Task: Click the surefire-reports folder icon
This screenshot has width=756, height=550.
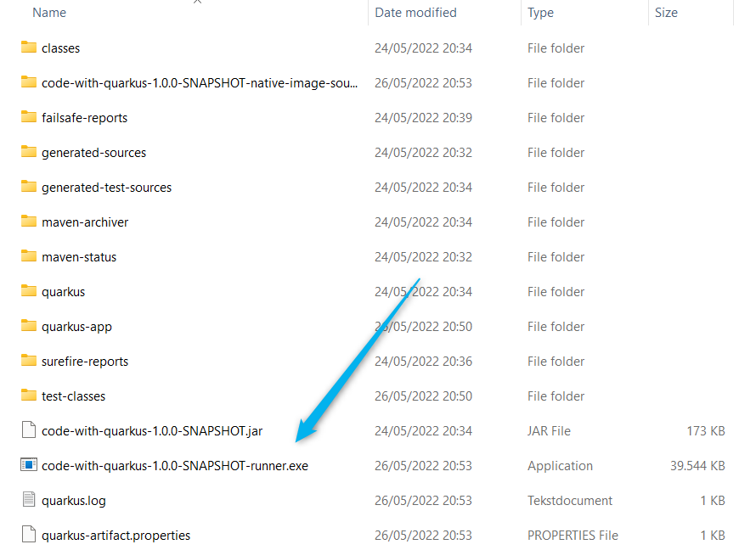Action: click(28, 360)
